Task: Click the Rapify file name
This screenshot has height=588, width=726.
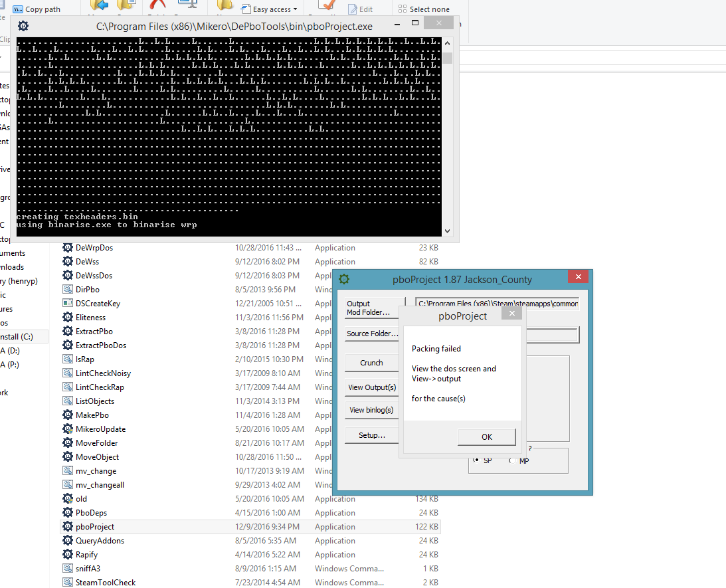Action: [x=86, y=555]
